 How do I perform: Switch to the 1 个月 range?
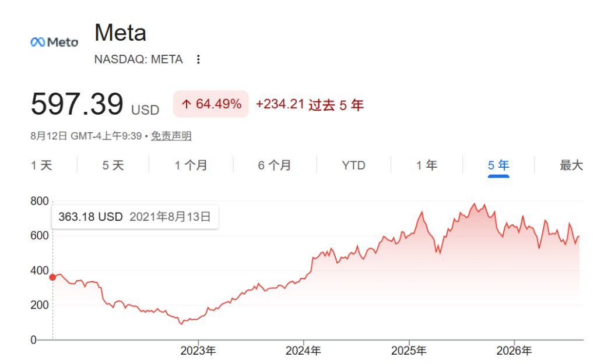[191, 165]
